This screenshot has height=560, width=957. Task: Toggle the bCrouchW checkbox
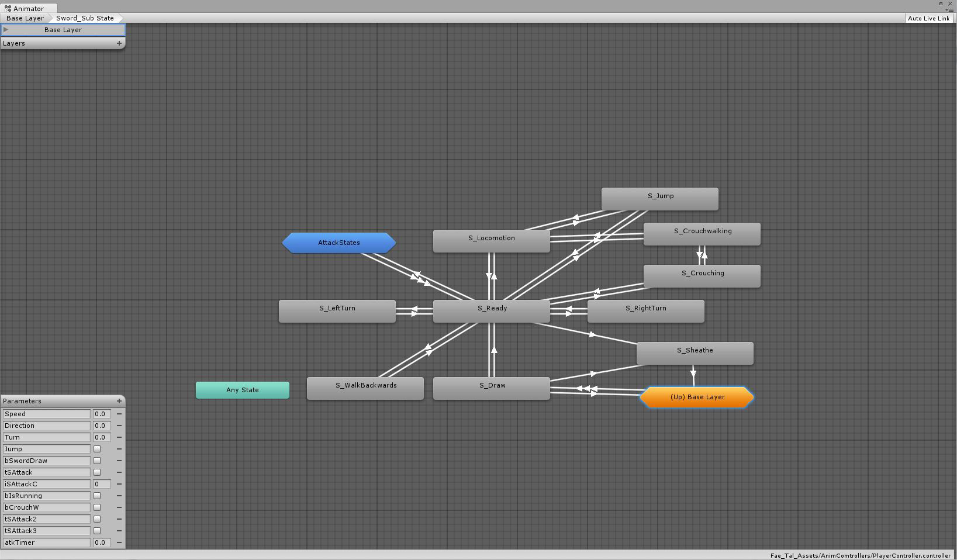tap(97, 507)
